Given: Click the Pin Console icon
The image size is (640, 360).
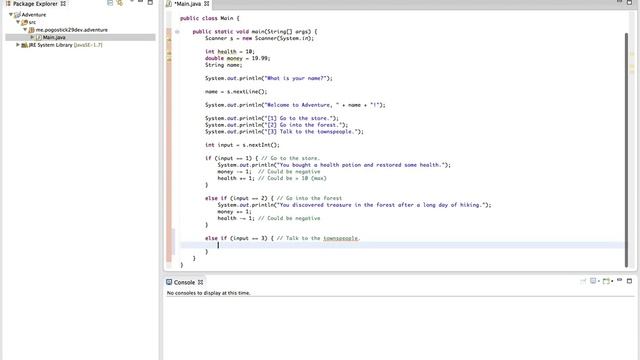Looking at the screenshot, I should 583,281.
